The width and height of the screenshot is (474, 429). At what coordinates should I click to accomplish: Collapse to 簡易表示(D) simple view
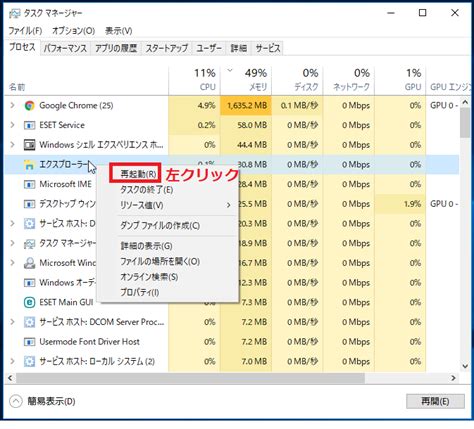(43, 401)
